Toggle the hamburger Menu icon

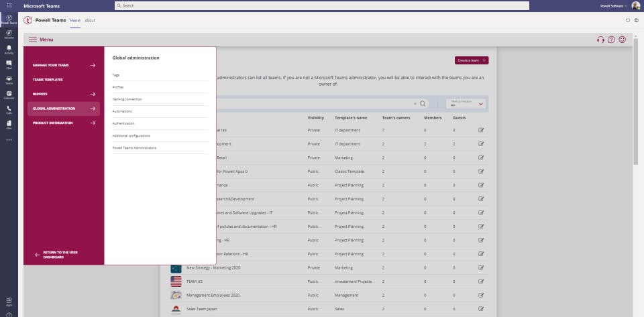pos(33,40)
